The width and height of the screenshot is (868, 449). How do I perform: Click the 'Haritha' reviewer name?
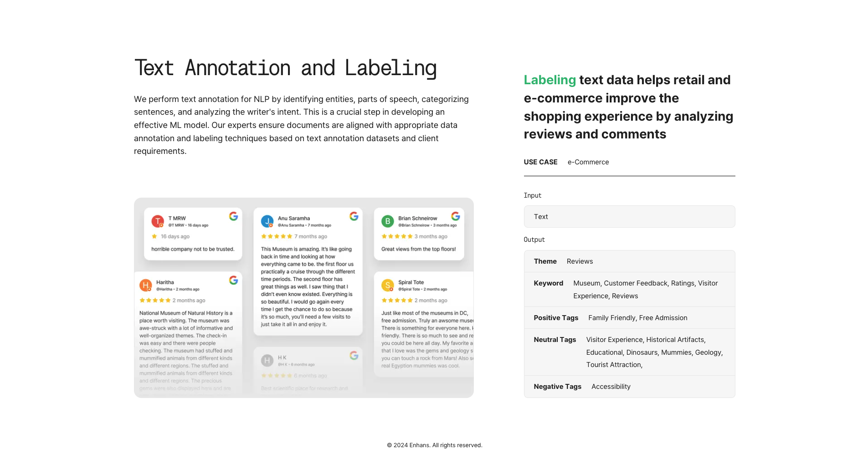[165, 282]
